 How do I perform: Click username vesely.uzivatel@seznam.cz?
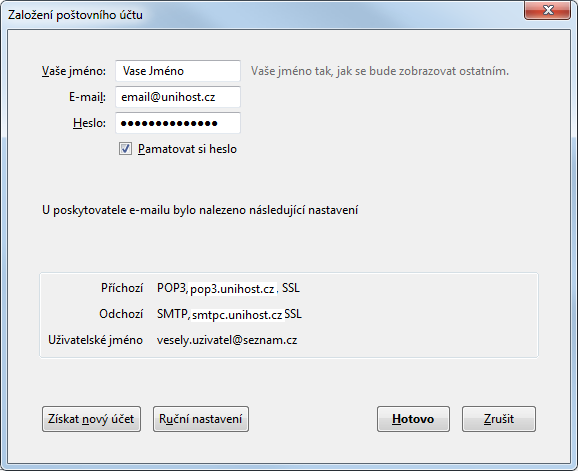pos(227,340)
